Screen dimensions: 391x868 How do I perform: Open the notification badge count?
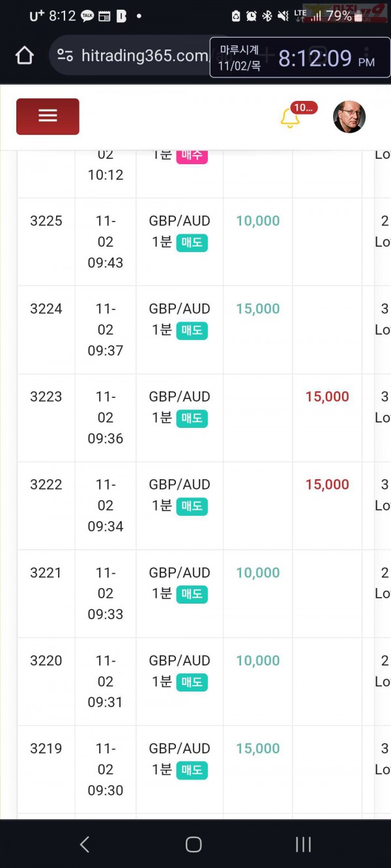304,108
